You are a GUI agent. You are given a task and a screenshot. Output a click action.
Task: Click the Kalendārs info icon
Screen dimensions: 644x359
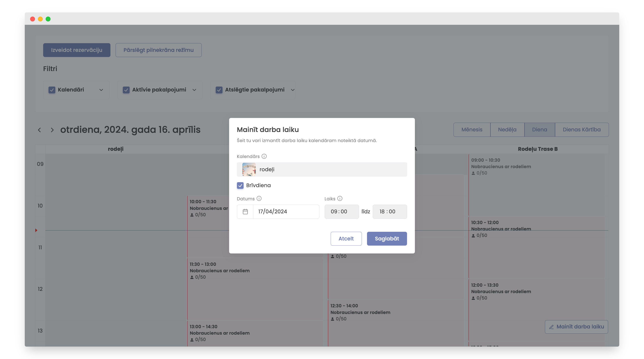coord(264,156)
